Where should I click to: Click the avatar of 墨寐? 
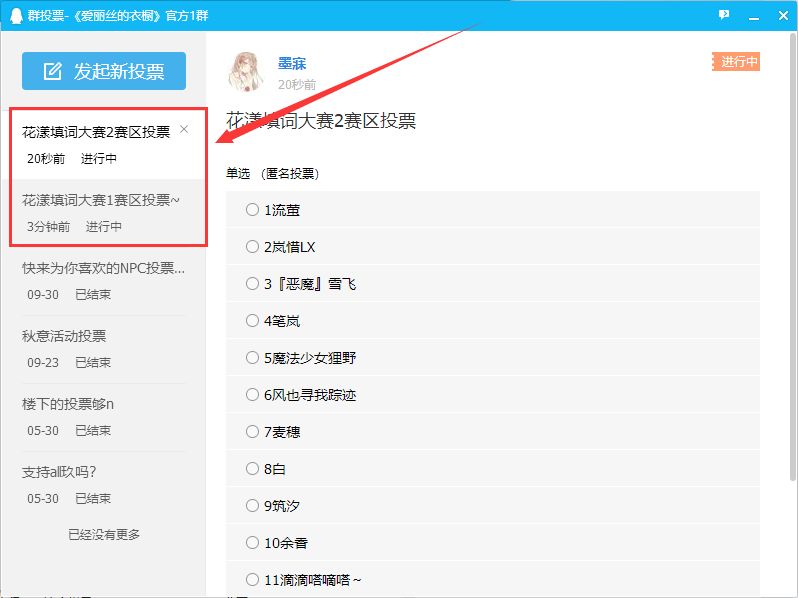point(246,72)
